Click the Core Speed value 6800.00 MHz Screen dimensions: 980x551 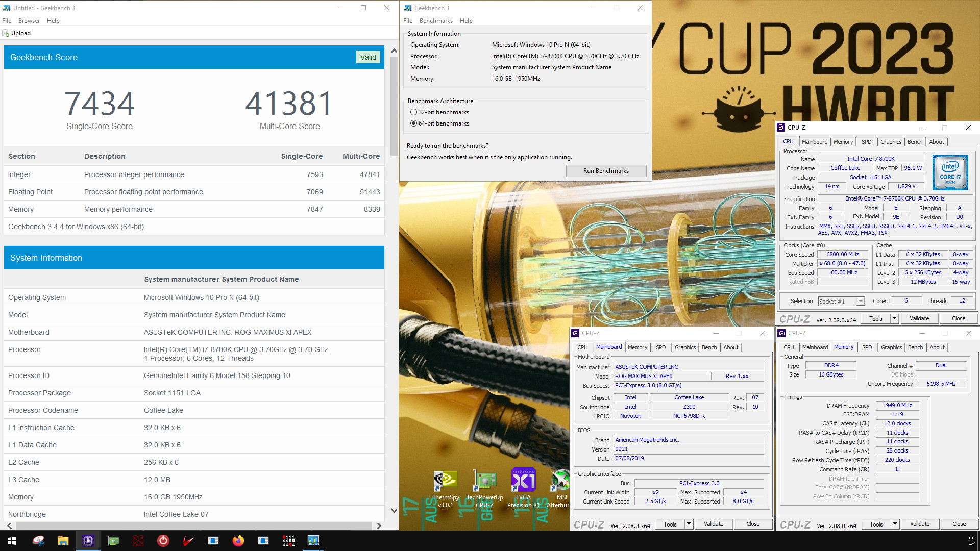(x=843, y=254)
